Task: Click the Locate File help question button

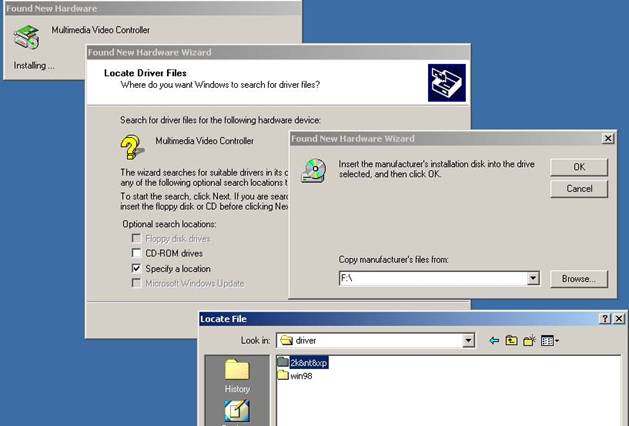Action: [x=605, y=318]
